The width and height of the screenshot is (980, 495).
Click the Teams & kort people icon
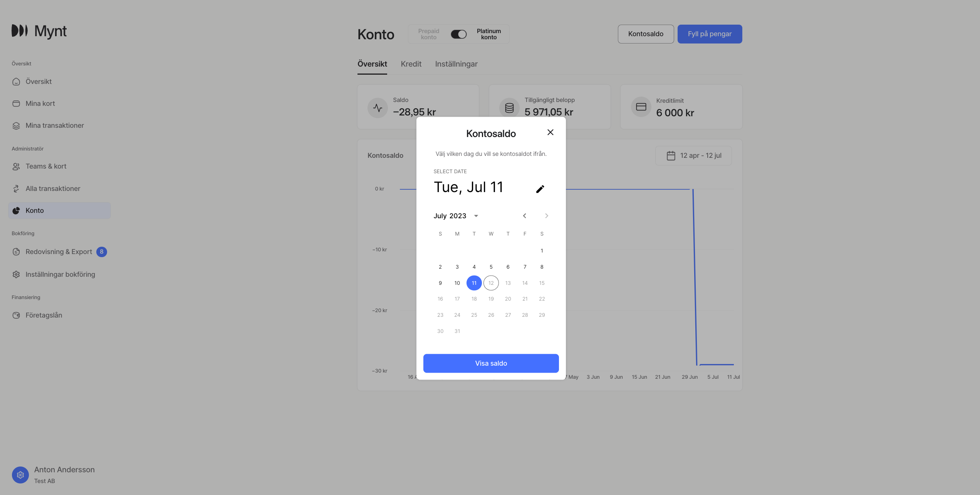(x=16, y=166)
